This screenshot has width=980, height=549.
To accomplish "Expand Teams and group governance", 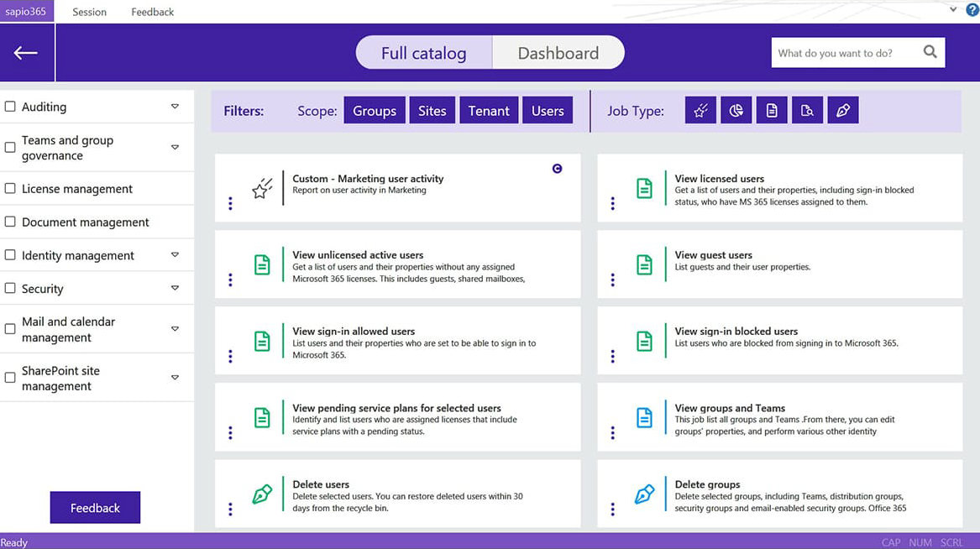I will point(175,148).
